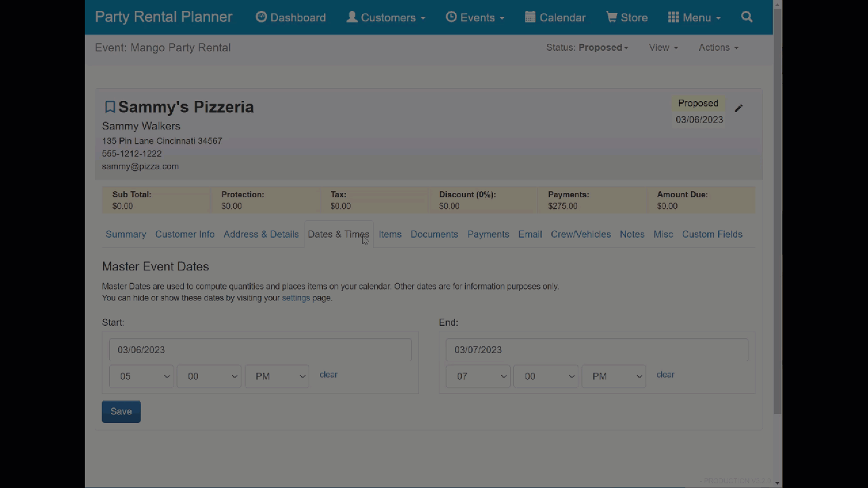Open the Documents tab

tap(434, 235)
